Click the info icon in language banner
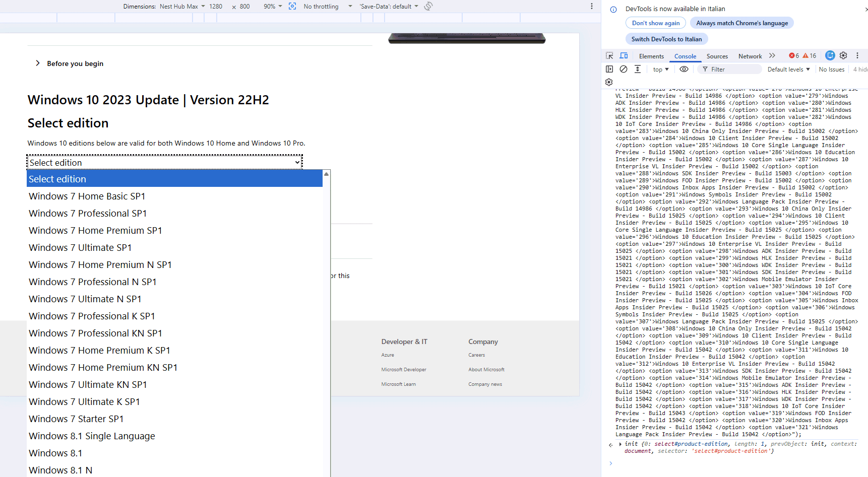 (x=613, y=9)
